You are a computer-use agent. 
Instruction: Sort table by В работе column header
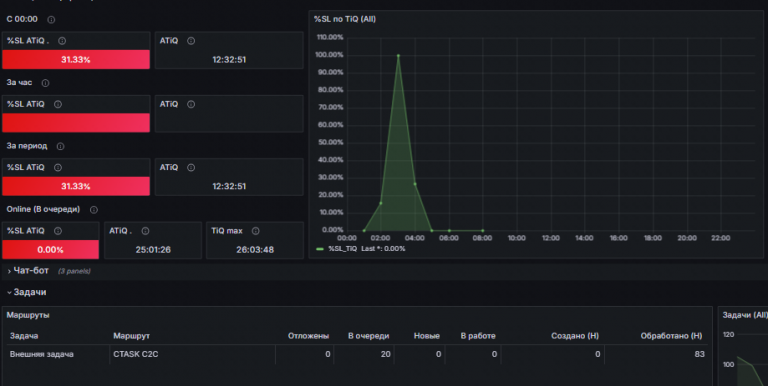pos(478,336)
